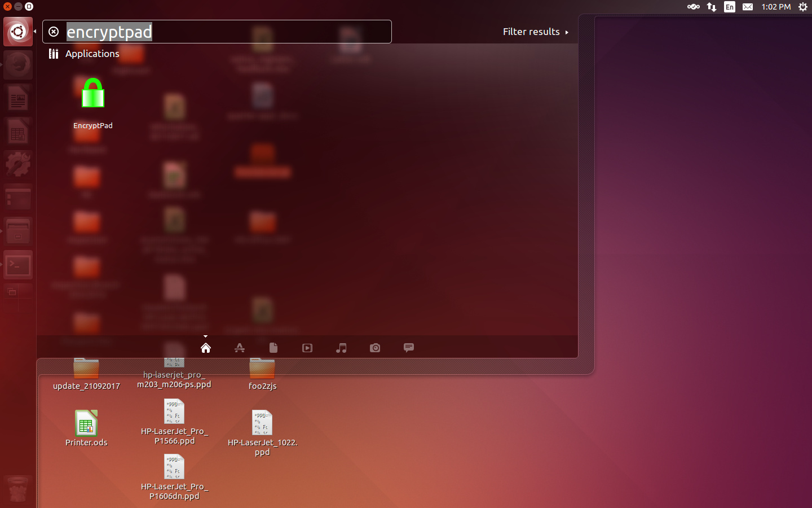This screenshot has height=508, width=812.
Task: Open the En keyboard layout indicator
Action: pyautogui.click(x=730, y=7)
